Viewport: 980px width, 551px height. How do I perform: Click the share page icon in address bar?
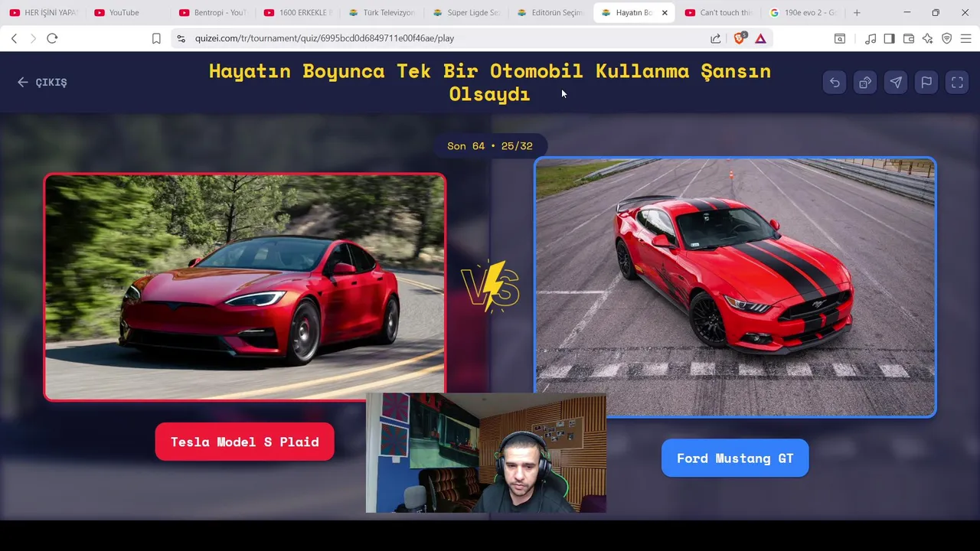click(x=715, y=38)
